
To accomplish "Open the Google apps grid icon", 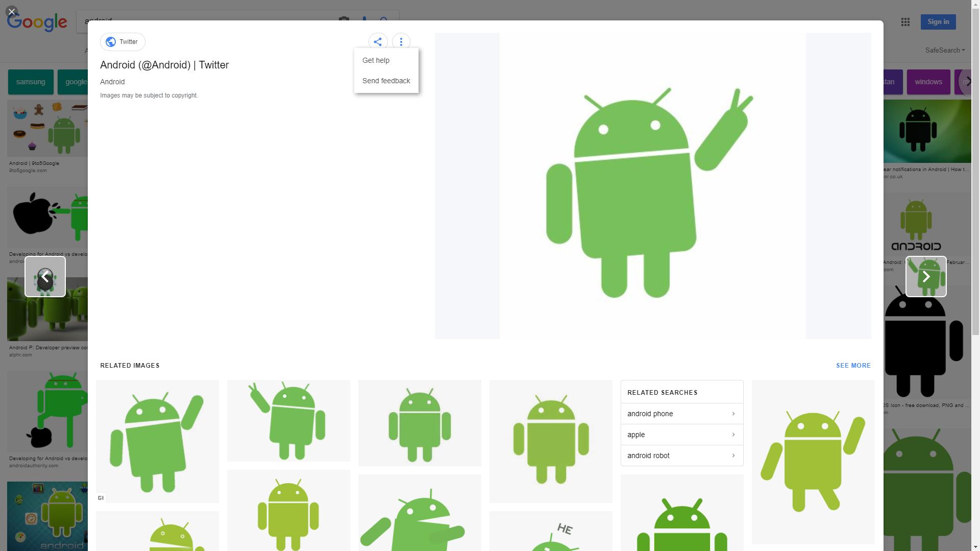I will pyautogui.click(x=905, y=22).
